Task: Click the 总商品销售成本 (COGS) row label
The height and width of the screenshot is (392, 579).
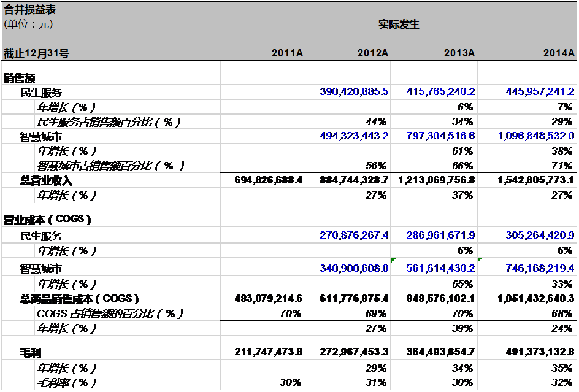Action: coord(79,299)
